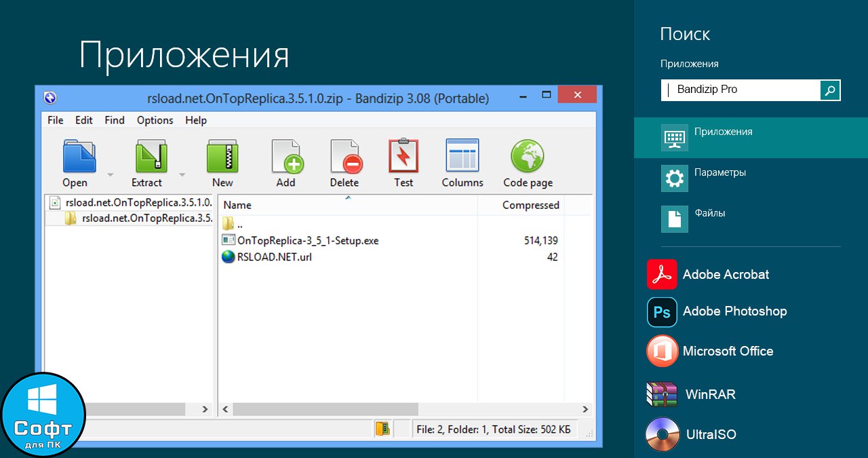The width and height of the screenshot is (868, 458).
Task: Open Adobe Acrobat from search results
Action: 709,274
